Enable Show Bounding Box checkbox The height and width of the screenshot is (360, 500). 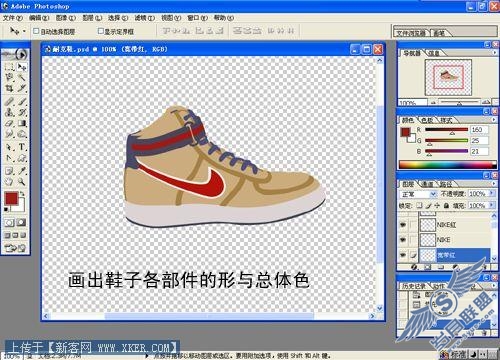click(100, 31)
